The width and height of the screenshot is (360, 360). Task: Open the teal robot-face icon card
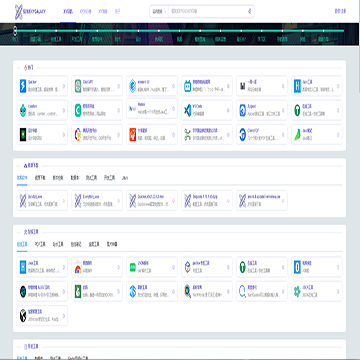point(42,110)
